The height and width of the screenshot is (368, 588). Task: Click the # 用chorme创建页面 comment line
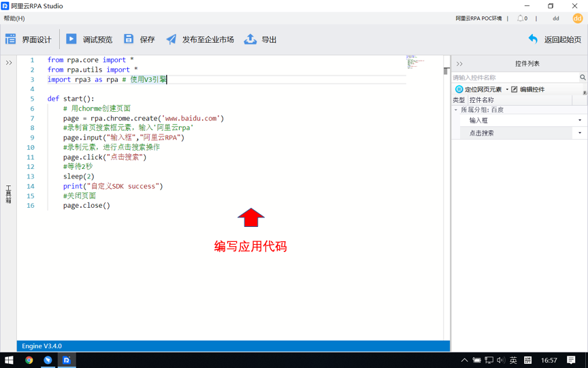(97, 108)
